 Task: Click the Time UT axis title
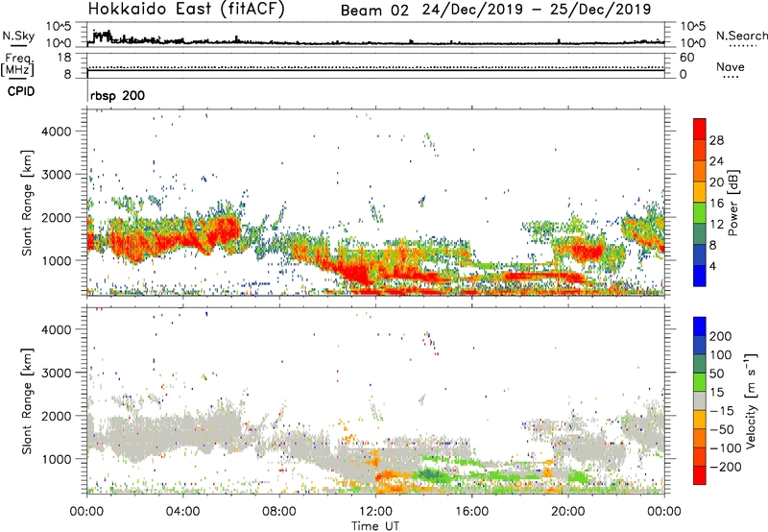tap(375, 526)
